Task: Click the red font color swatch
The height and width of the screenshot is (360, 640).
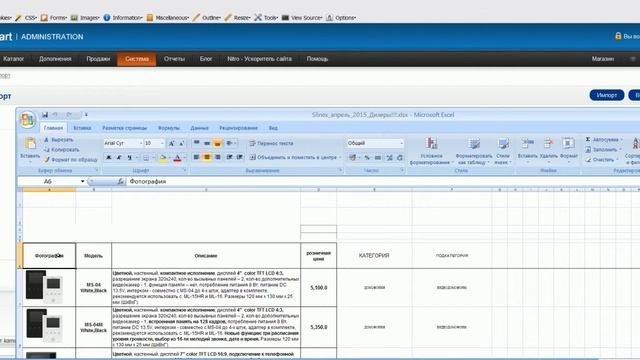Action: pyautogui.click(x=177, y=158)
